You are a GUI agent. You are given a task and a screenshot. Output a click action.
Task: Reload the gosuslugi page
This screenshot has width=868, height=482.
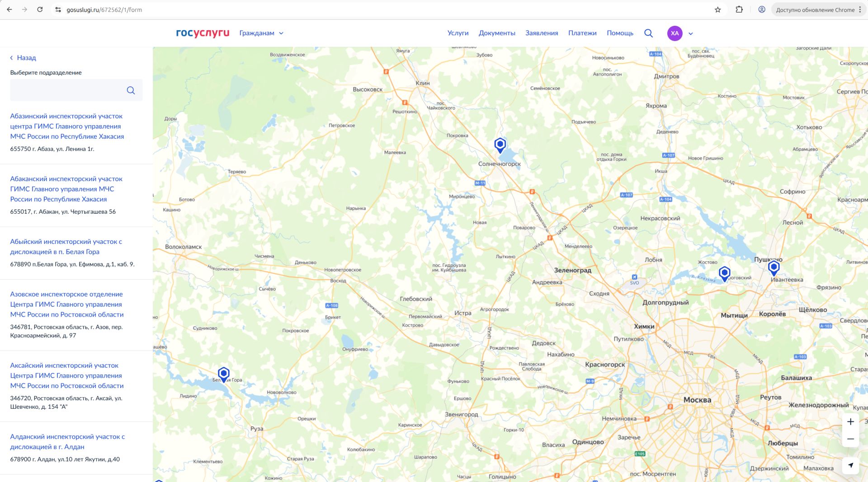point(40,9)
